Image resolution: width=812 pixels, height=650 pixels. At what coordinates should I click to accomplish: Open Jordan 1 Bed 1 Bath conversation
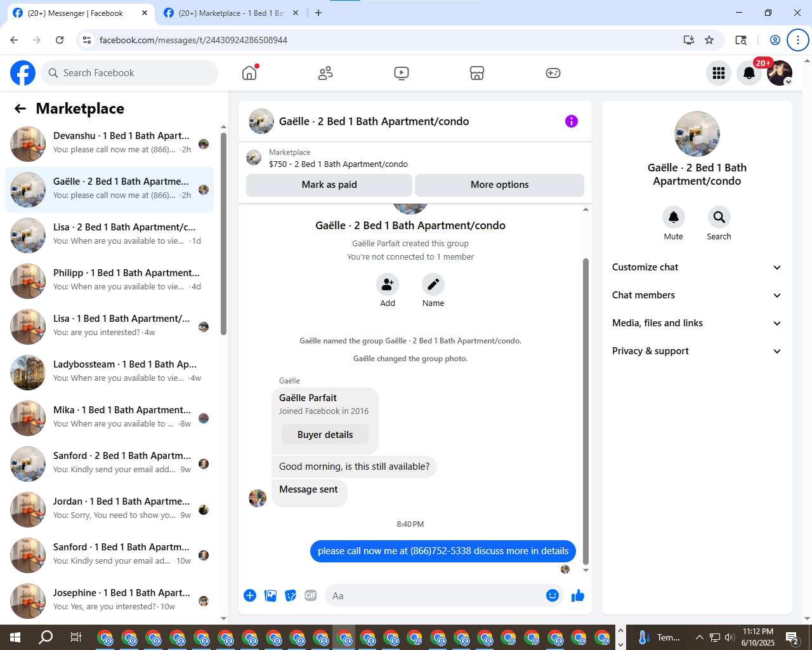tap(109, 510)
